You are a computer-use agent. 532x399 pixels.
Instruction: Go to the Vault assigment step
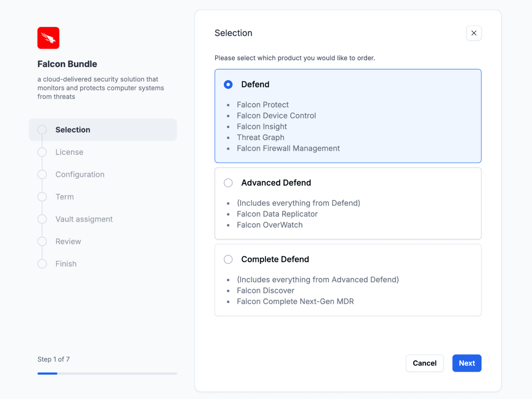coord(84,219)
